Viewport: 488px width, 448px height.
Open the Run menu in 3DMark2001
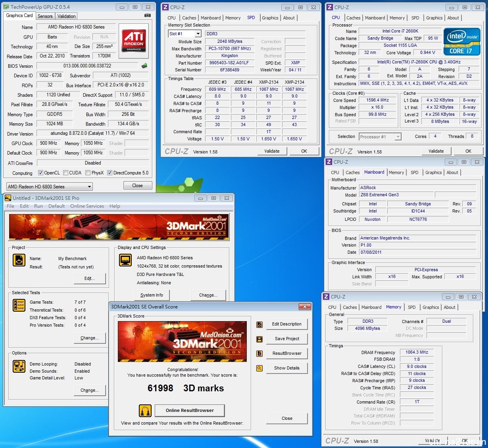[38, 206]
